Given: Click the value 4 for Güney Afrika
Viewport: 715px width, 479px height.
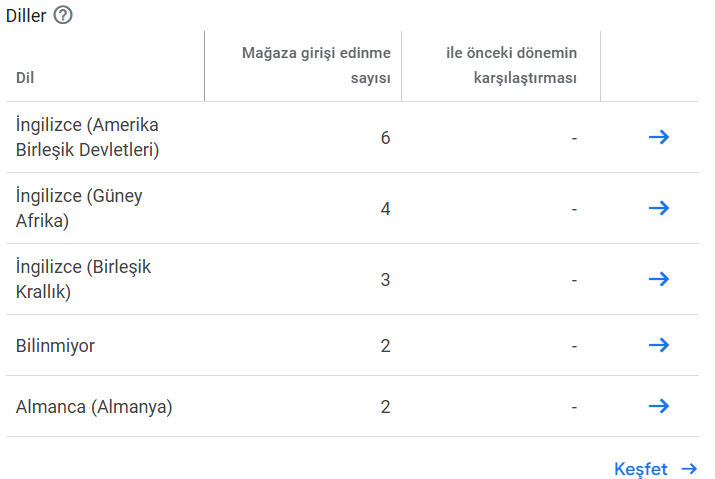Looking at the screenshot, I should [385, 208].
